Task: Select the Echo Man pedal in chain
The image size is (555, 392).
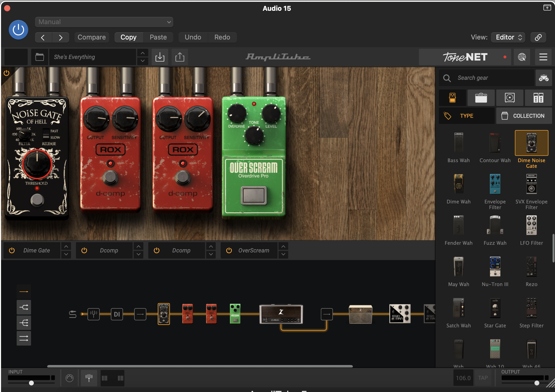Action: (400, 314)
